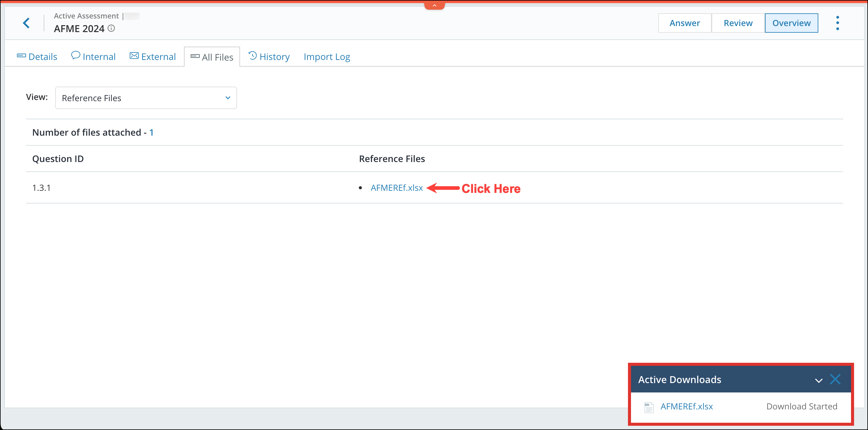868x430 pixels.
Task: Open the three-dot overflow menu
Action: 837,23
